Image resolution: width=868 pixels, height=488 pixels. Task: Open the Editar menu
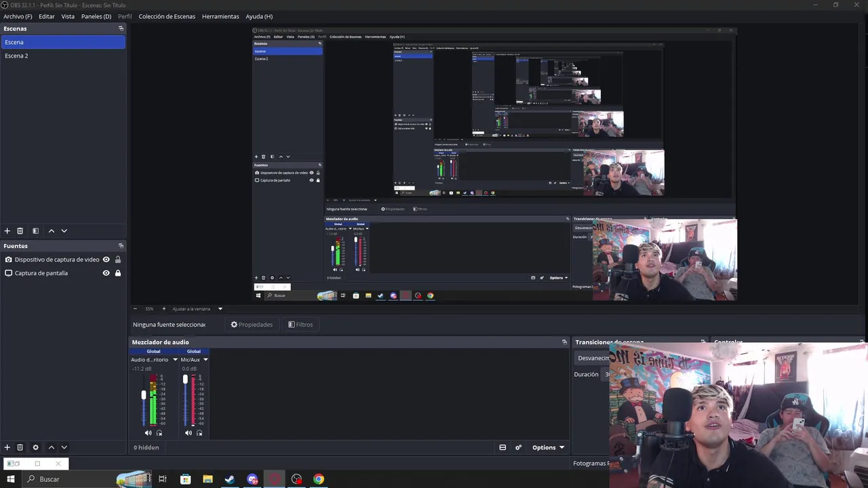[x=47, y=16]
